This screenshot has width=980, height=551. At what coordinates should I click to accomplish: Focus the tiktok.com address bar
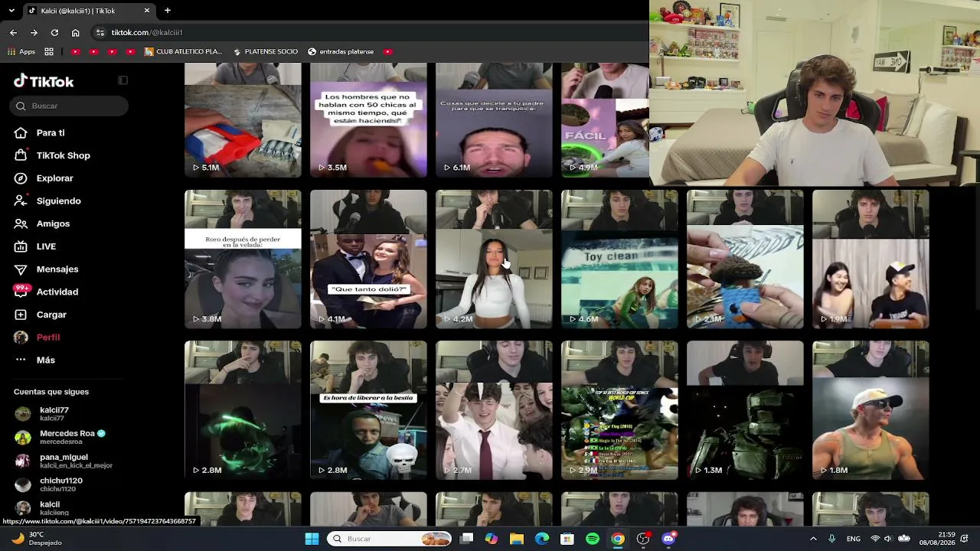367,32
